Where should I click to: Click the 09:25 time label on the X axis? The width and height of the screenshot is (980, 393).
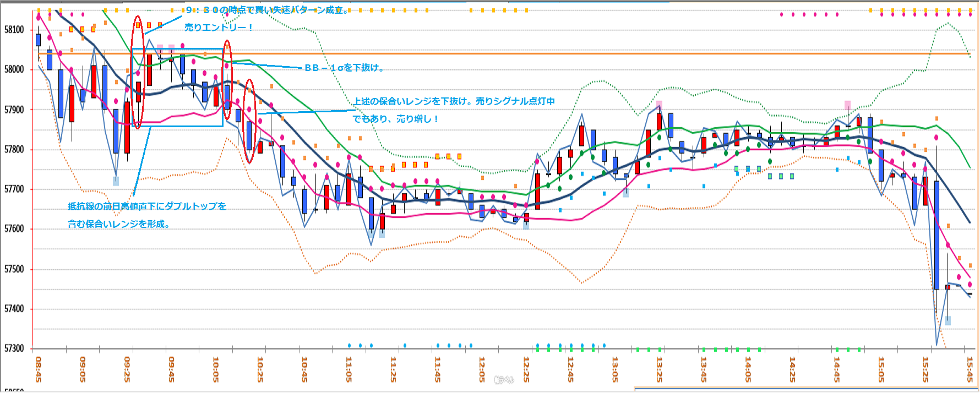pyautogui.click(x=127, y=369)
